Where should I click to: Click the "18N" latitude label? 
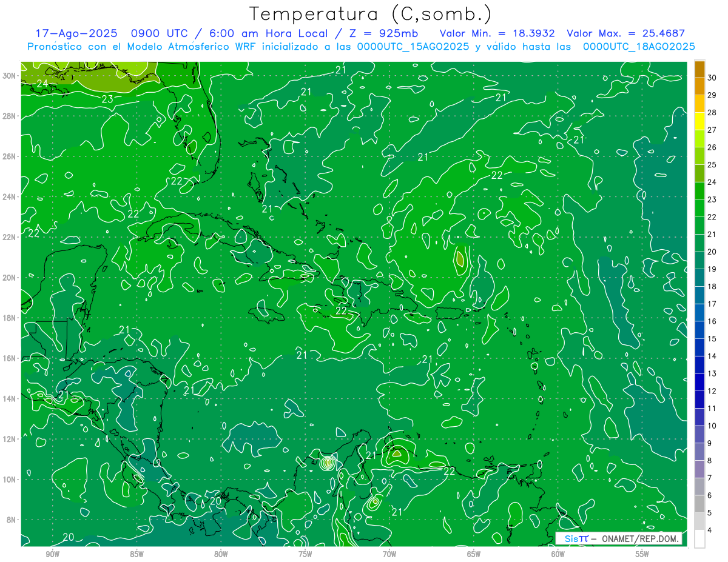(8, 318)
